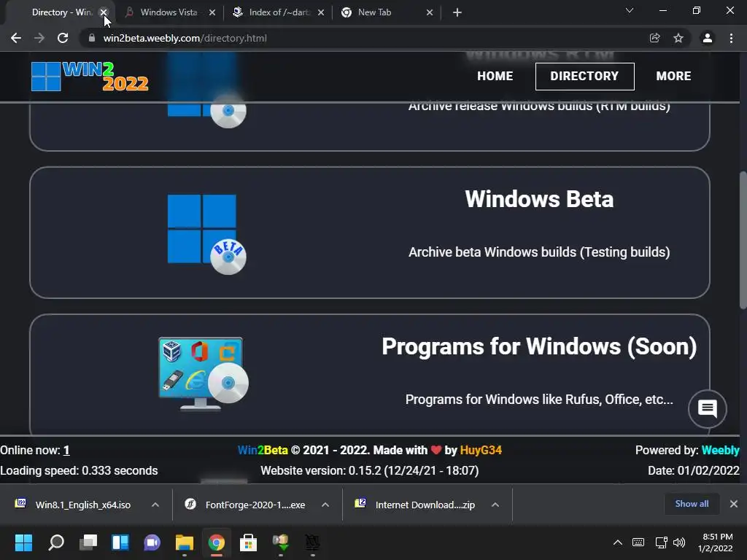Click the Programs for Windows monitor image
747x560 pixels.
click(x=204, y=373)
